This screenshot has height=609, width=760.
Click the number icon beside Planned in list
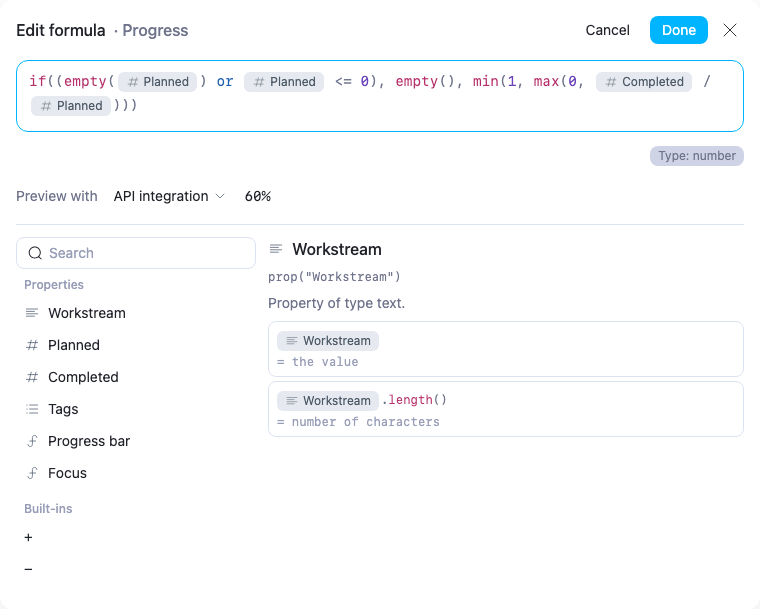pos(32,345)
